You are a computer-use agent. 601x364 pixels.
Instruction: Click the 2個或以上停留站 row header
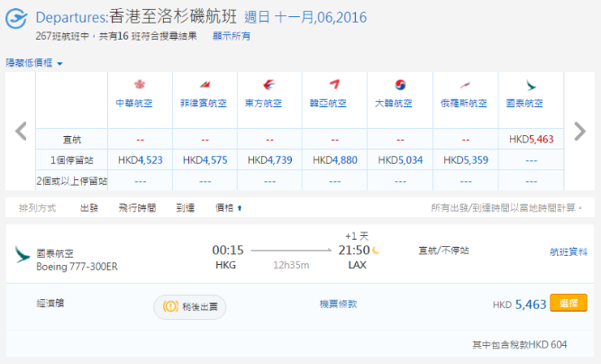pos(72,181)
